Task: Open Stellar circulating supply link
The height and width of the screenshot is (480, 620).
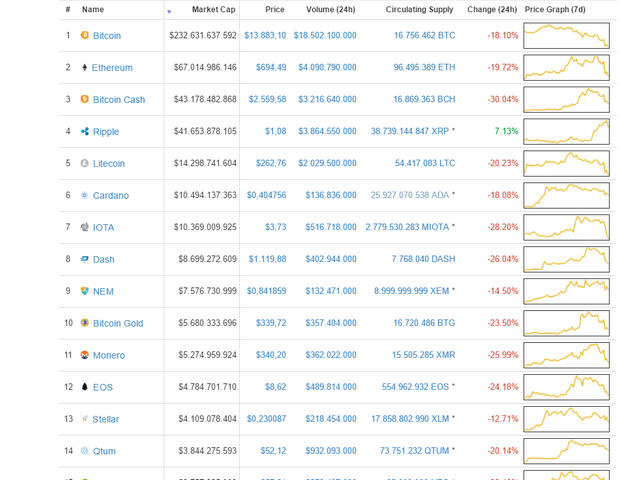Action: point(410,419)
